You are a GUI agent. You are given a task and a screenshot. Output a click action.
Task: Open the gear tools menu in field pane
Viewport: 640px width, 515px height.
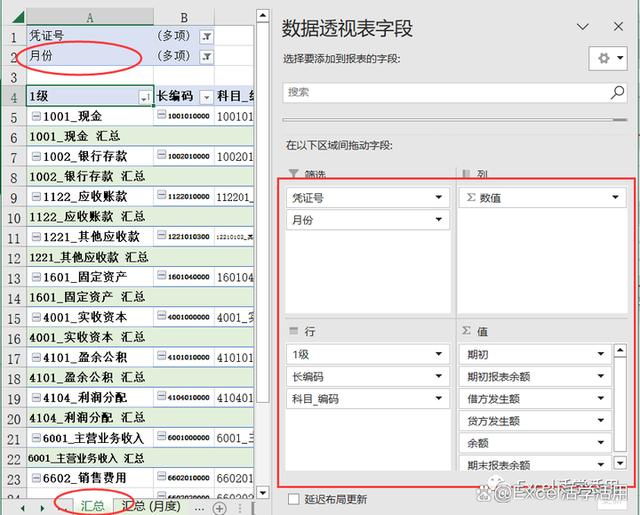tap(608, 58)
